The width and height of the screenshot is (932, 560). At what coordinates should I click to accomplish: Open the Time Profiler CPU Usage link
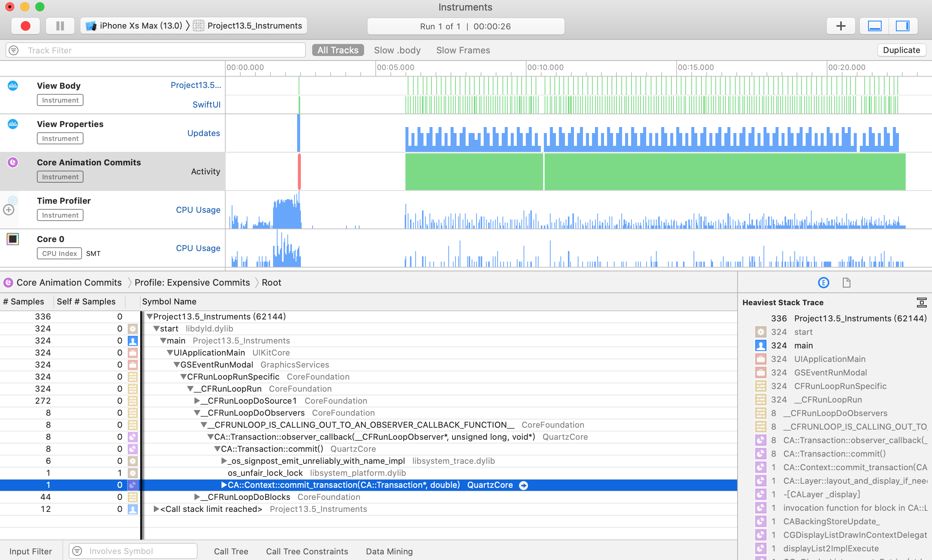click(198, 210)
